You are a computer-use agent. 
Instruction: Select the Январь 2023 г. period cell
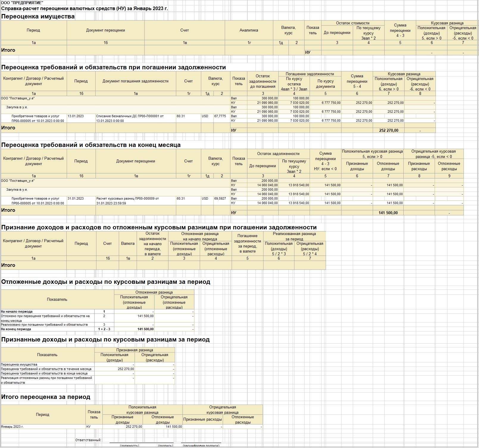coord(12,427)
